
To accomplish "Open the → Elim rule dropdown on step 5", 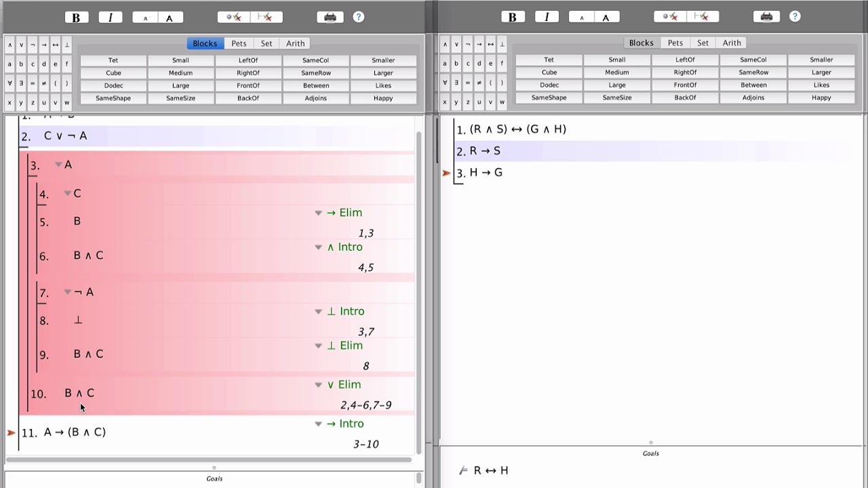I will (x=318, y=213).
